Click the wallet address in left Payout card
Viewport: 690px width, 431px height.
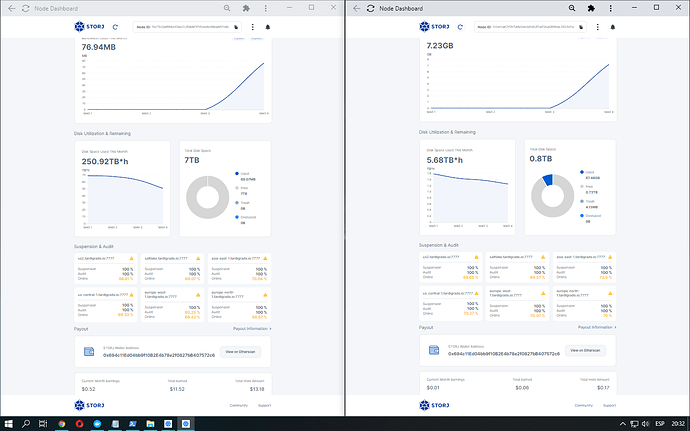tap(160, 353)
